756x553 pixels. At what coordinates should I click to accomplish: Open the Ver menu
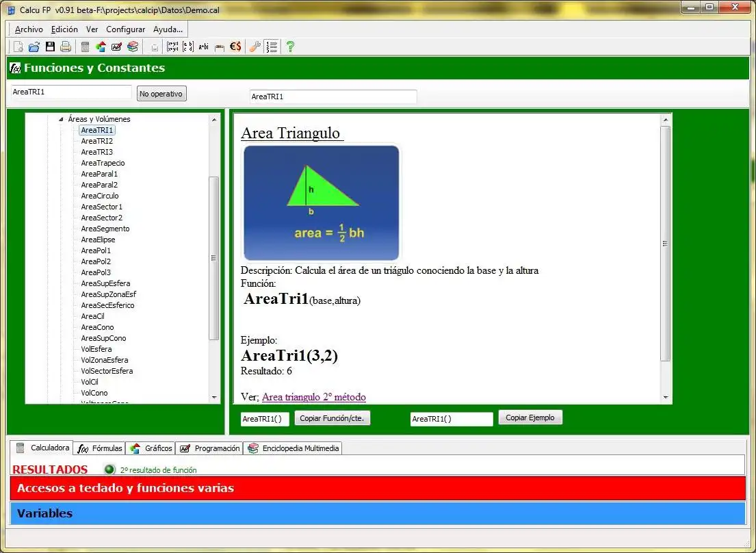92,29
